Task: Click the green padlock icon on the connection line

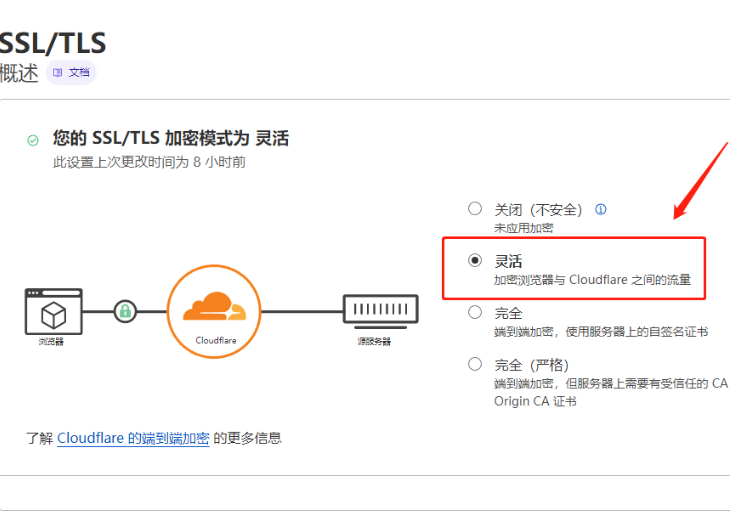Action: pos(125,311)
